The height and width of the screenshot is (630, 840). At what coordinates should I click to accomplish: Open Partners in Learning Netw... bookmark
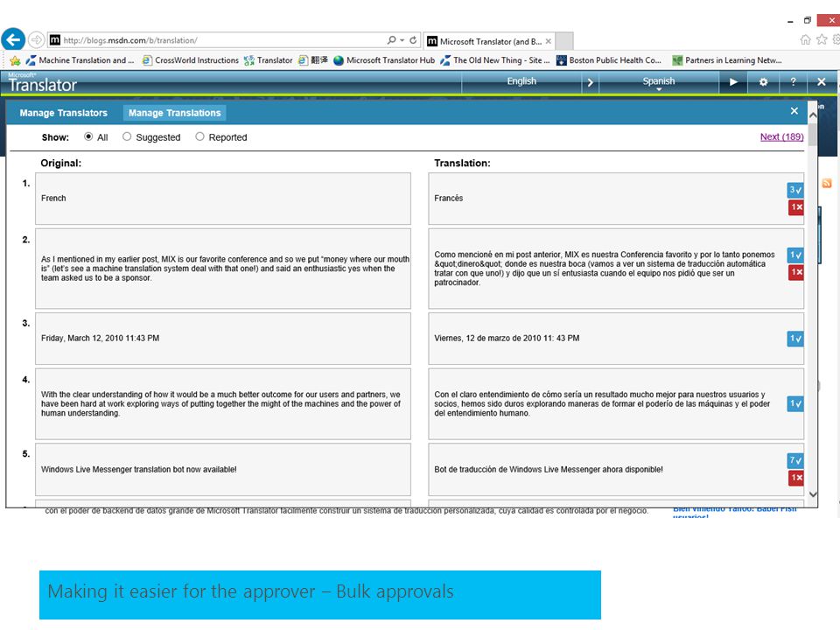pyautogui.click(x=727, y=60)
